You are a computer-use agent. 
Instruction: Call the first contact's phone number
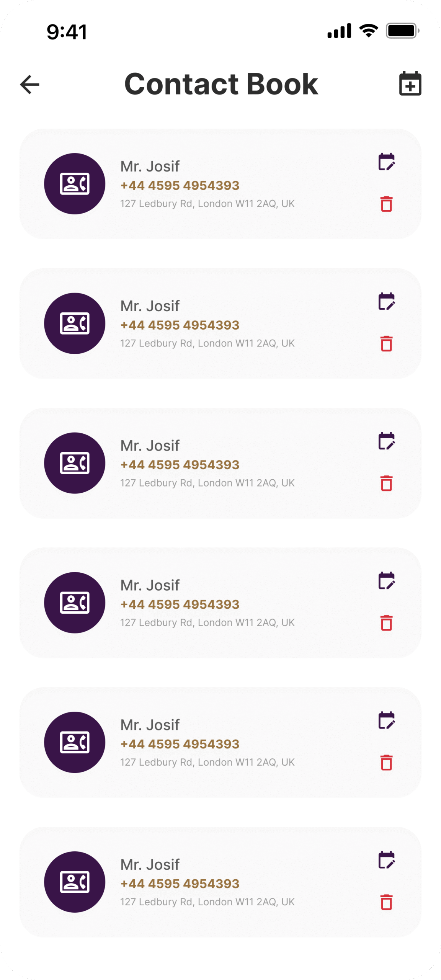pos(180,186)
